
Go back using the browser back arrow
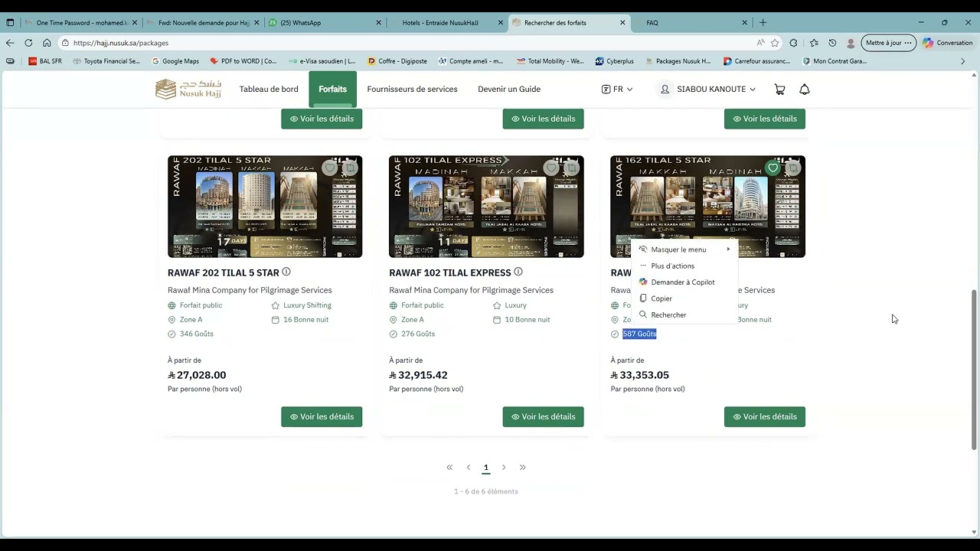(10, 43)
